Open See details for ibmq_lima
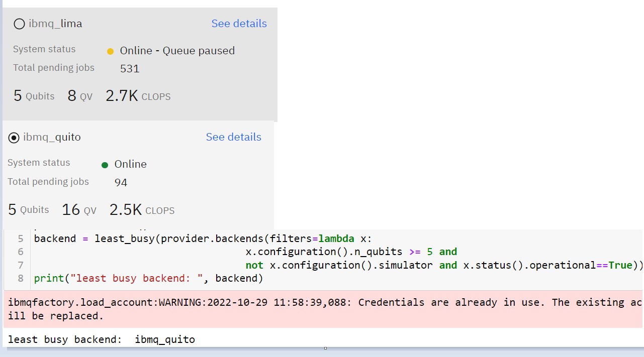 tap(239, 24)
